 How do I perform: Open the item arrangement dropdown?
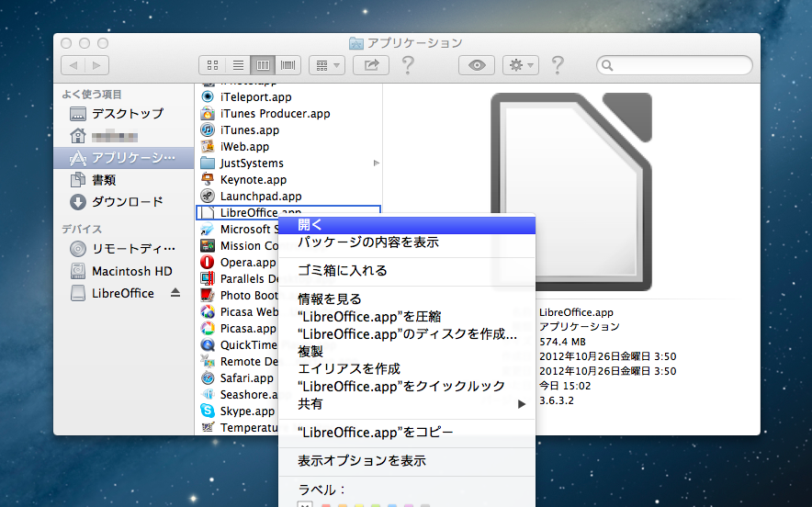[x=327, y=65]
